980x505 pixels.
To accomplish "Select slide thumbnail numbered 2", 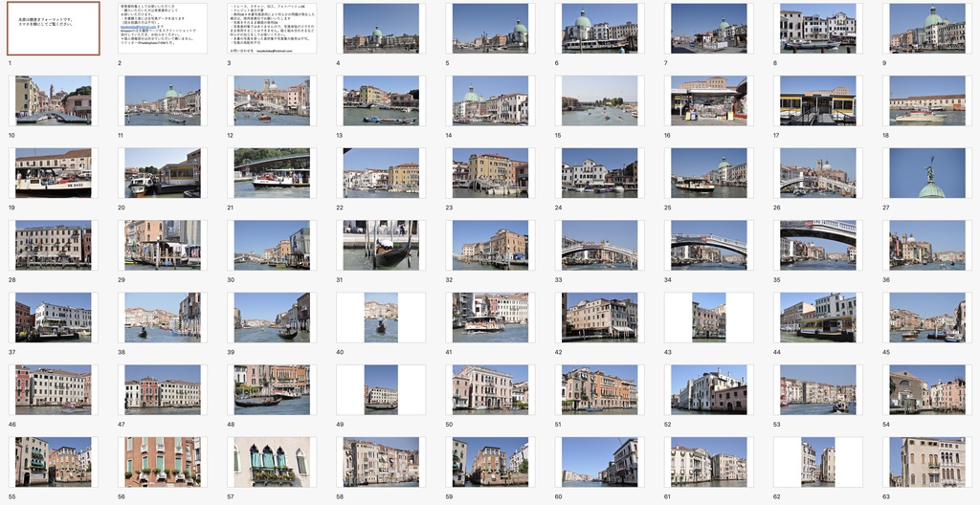I will click(163, 29).
